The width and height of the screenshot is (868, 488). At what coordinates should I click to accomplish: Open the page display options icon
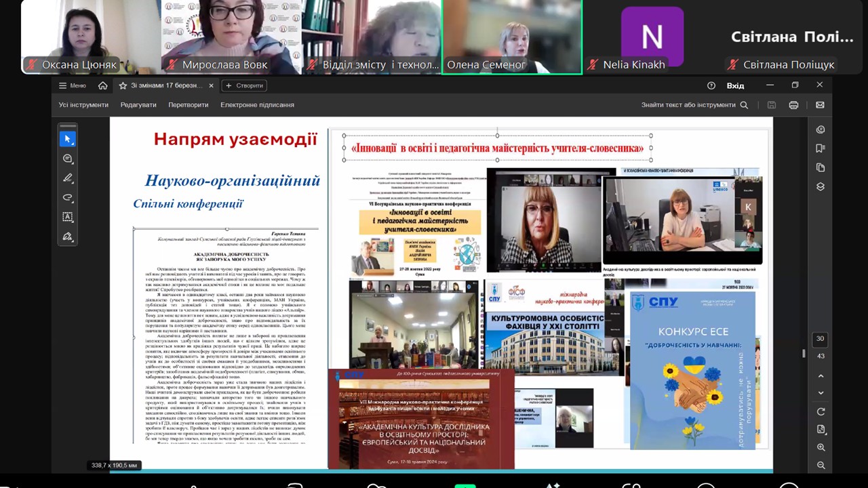821,429
